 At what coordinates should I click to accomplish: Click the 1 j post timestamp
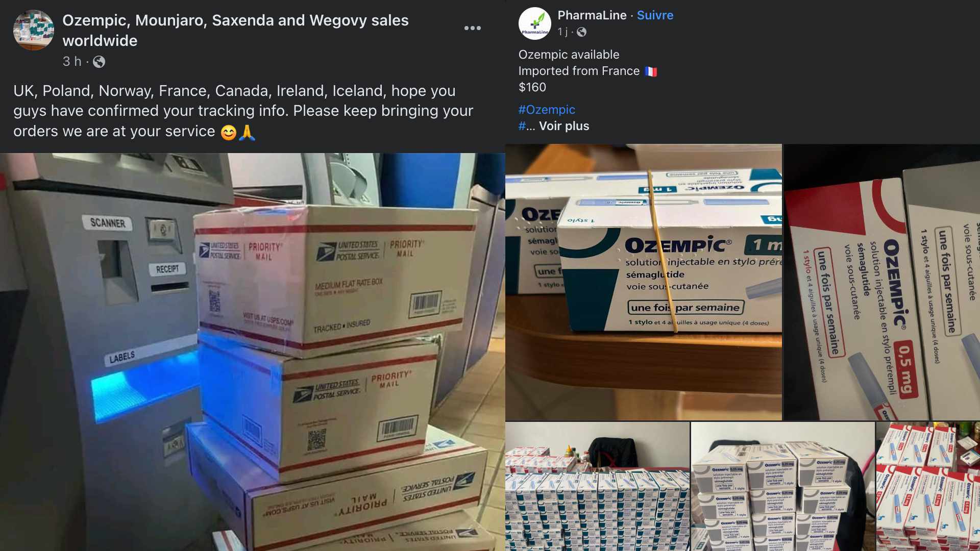pos(562,32)
